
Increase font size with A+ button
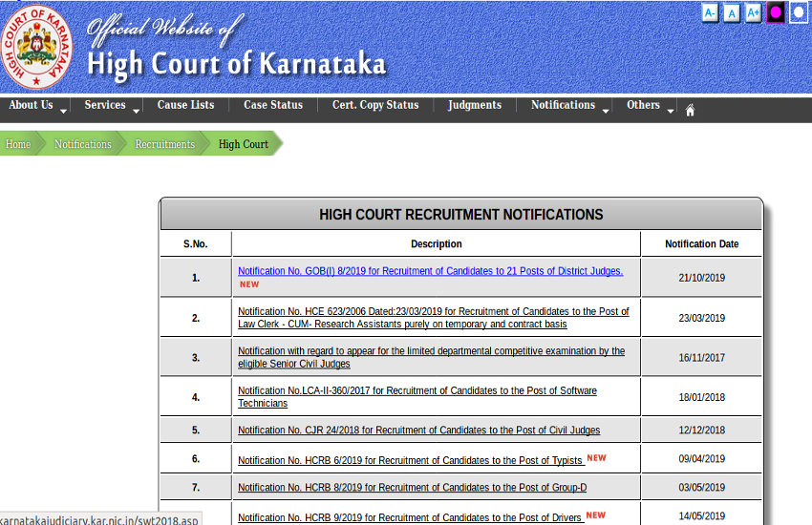point(754,12)
